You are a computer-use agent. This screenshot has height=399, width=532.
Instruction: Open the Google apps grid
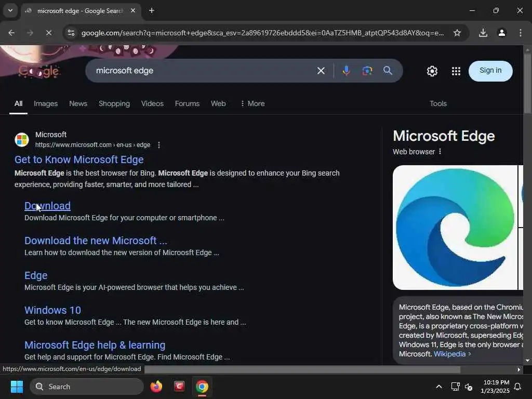tap(456, 71)
